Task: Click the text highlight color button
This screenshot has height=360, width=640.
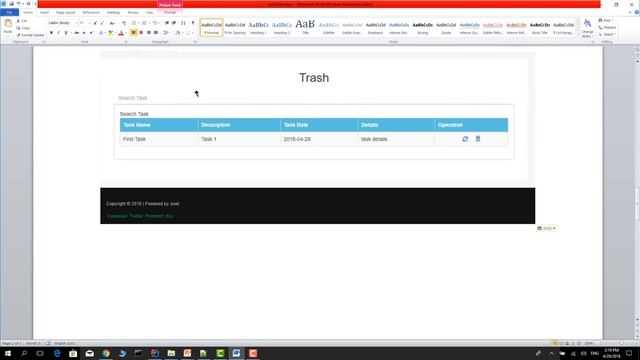Action: coord(110,33)
